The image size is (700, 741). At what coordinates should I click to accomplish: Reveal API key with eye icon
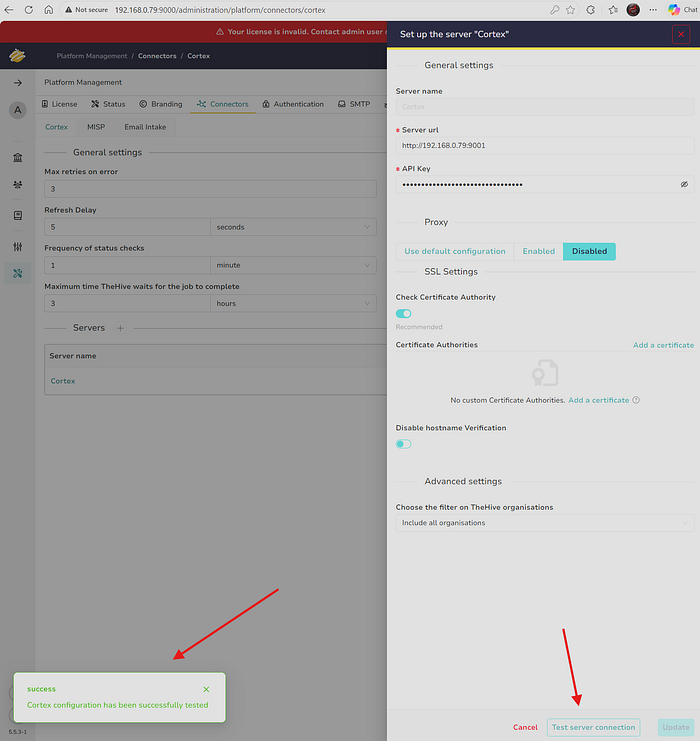[x=684, y=184]
